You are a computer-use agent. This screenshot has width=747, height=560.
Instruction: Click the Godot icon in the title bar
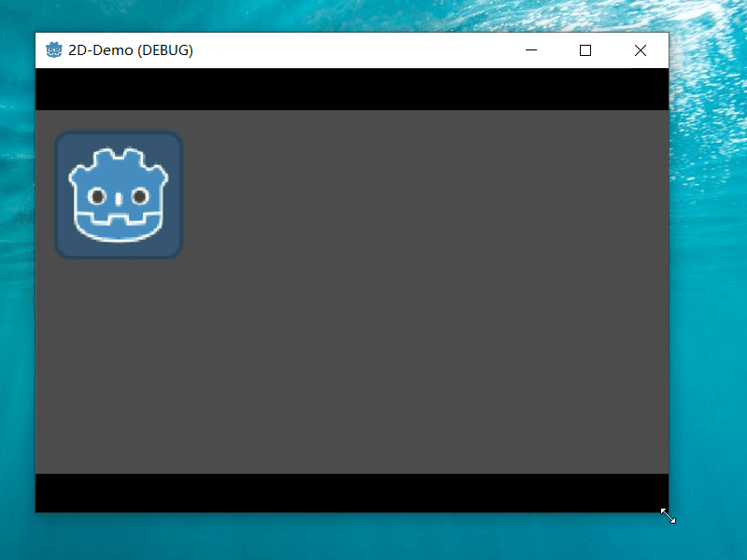(x=54, y=50)
